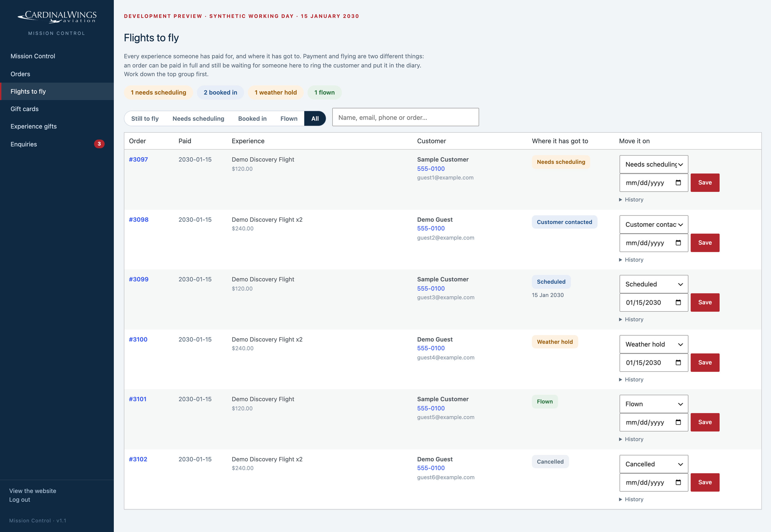This screenshot has height=532, width=771.
Task: Switch to the Booked in filter
Action: pos(252,119)
